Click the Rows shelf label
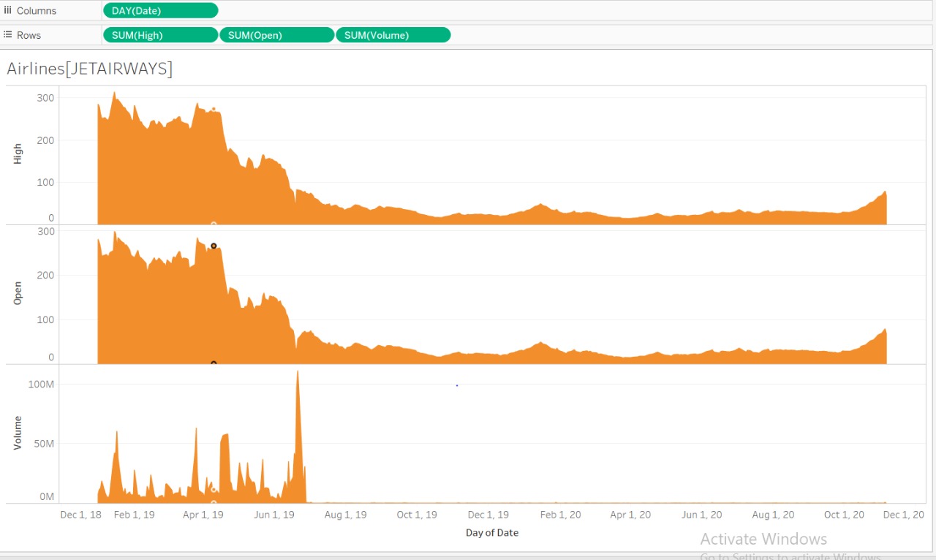 (x=29, y=35)
